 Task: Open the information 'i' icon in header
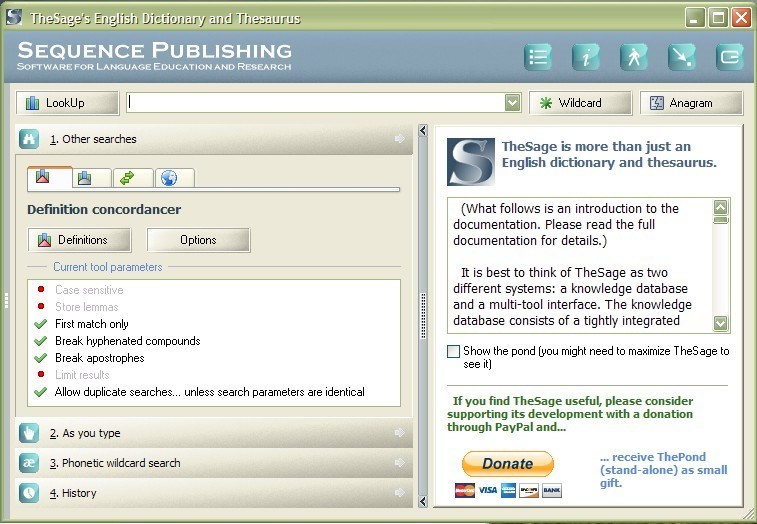click(x=586, y=57)
